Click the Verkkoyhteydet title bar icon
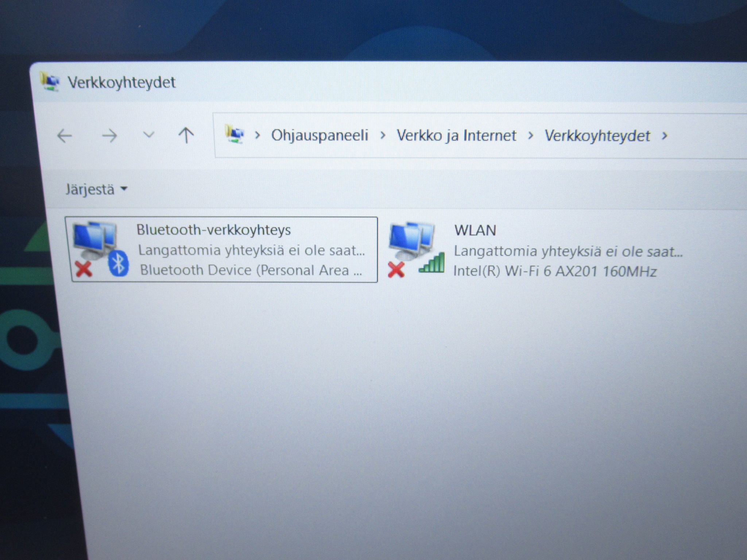 point(50,81)
